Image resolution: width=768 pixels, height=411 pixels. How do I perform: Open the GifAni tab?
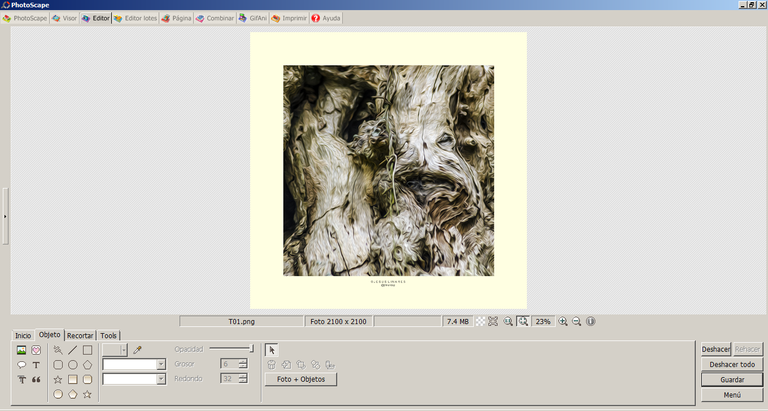tap(253, 18)
